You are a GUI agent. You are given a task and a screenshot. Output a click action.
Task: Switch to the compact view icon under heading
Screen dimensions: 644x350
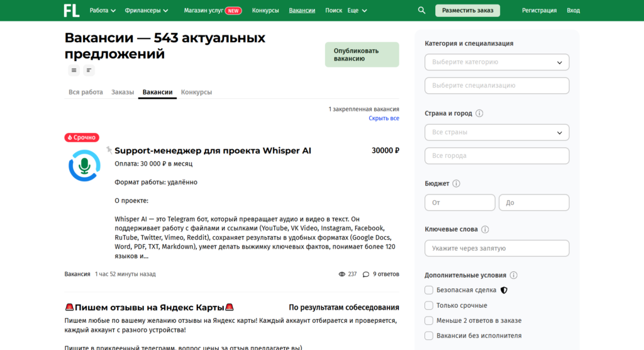coord(89,71)
